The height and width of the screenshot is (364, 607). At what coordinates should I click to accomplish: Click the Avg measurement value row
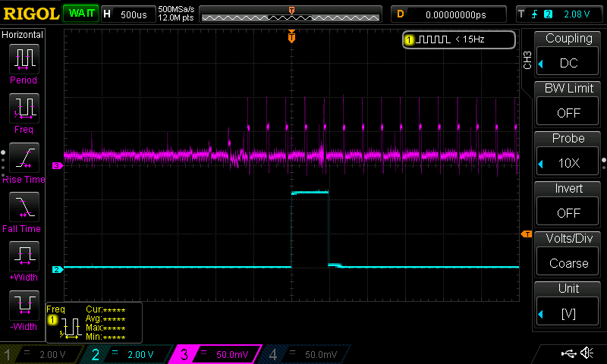pos(105,318)
